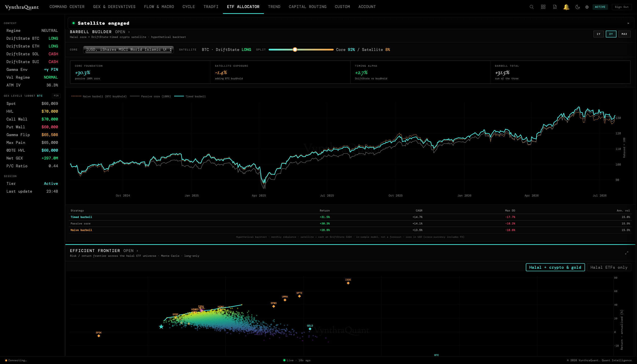
Task: Click the core/satellite split slider handle
Action: [x=295, y=50]
